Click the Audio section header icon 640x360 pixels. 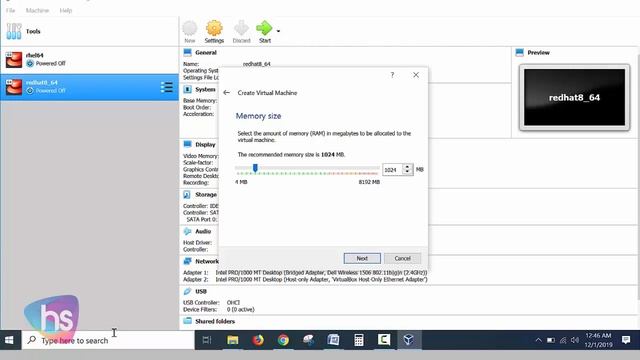[x=187, y=231]
